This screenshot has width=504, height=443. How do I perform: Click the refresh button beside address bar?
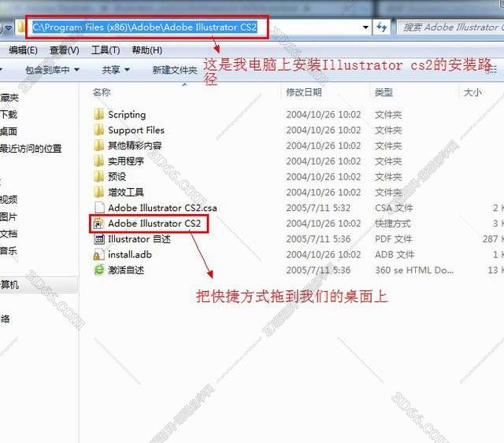pyautogui.click(x=381, y=27)
